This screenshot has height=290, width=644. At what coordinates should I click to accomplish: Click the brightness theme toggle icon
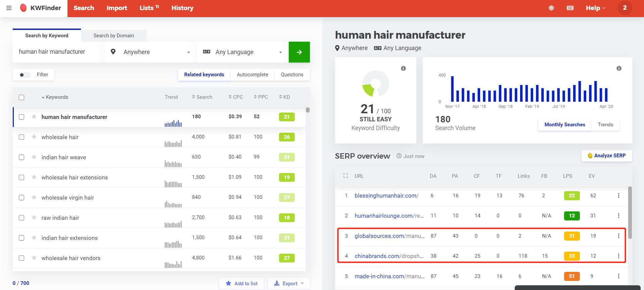pos(551,8)
